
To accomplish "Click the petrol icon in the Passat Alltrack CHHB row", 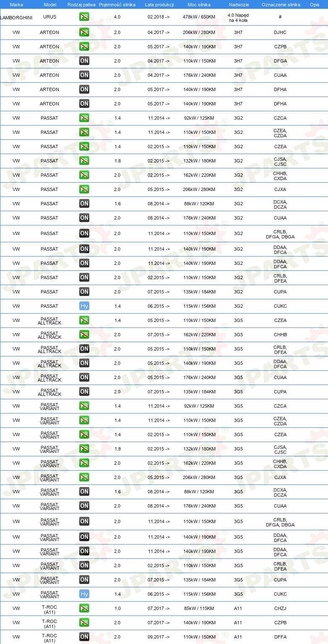I will pos(84,335).
